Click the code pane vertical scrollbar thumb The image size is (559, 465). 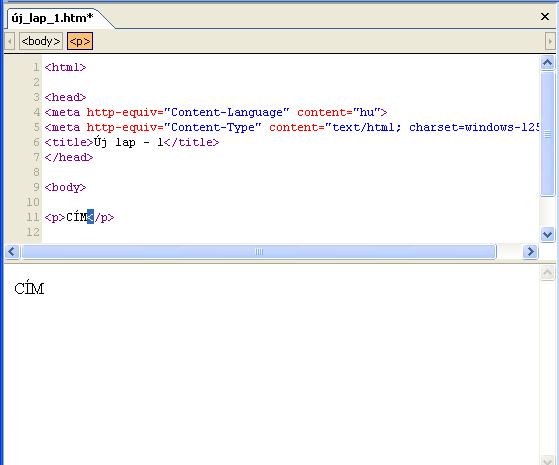click(x=548, y=134)
